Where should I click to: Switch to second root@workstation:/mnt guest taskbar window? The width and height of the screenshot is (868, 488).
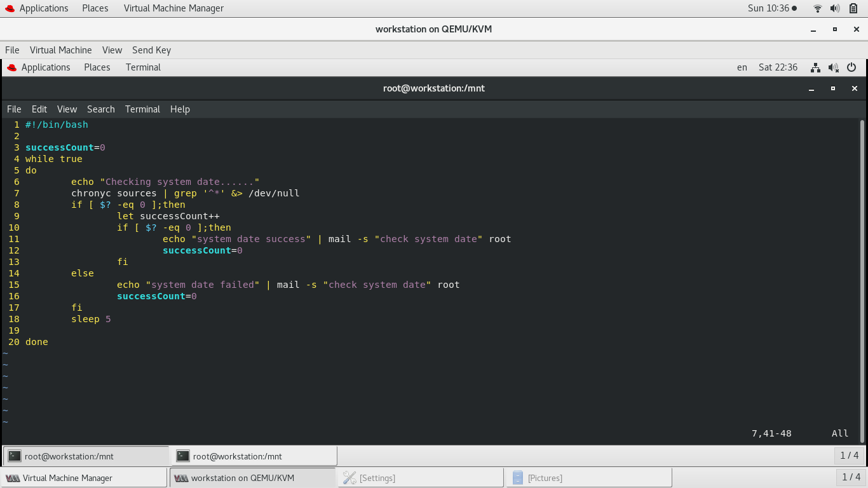254,456
